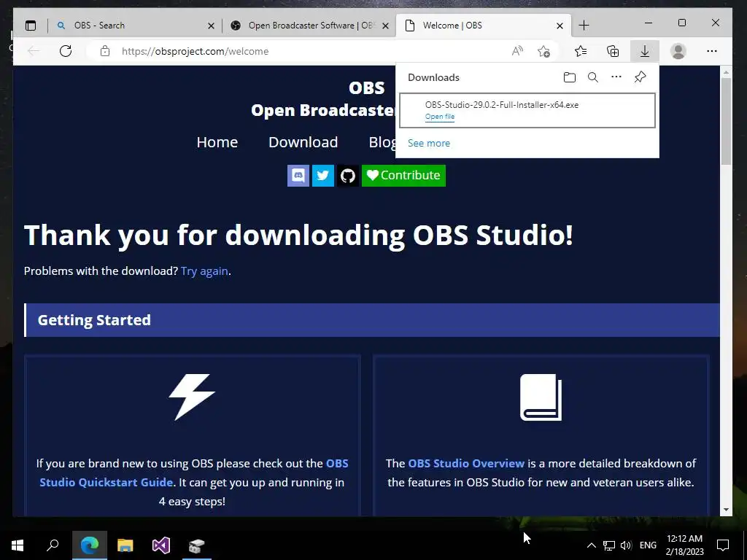Open the taskbar clock and date
Viewport: 747px width, 560px height.
(x=684, y=545)
